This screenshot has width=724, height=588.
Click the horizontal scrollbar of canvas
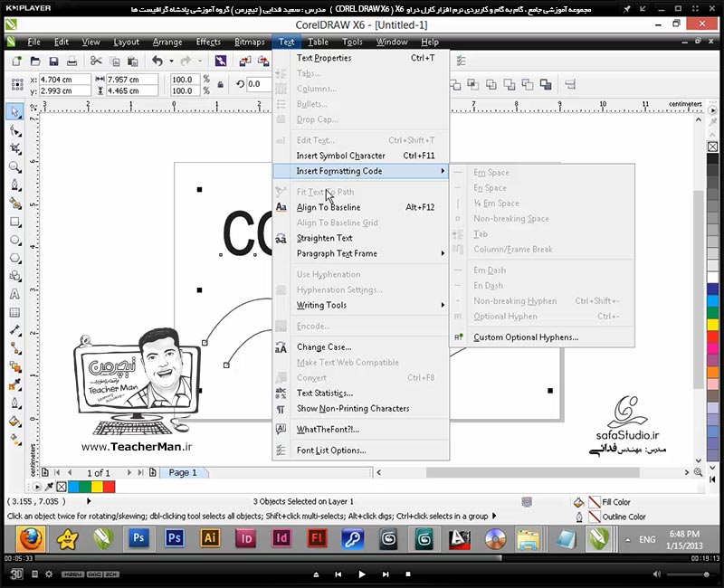coord(532,472)
